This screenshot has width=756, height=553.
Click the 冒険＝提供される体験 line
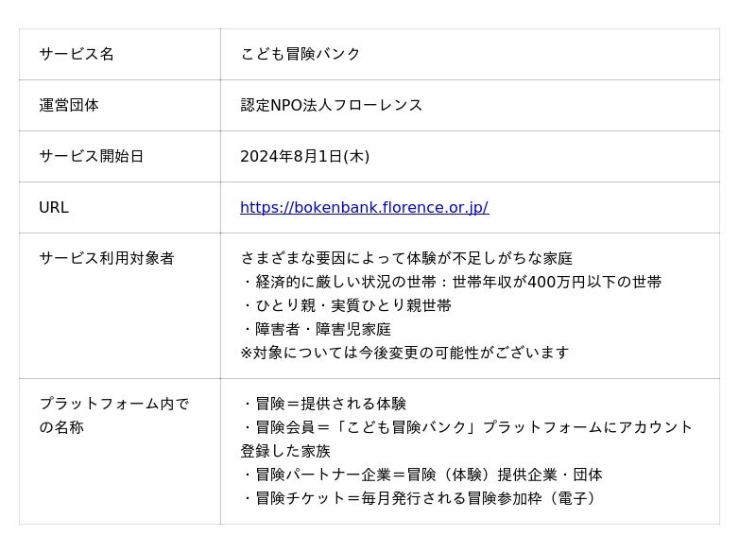coord(323,404)
